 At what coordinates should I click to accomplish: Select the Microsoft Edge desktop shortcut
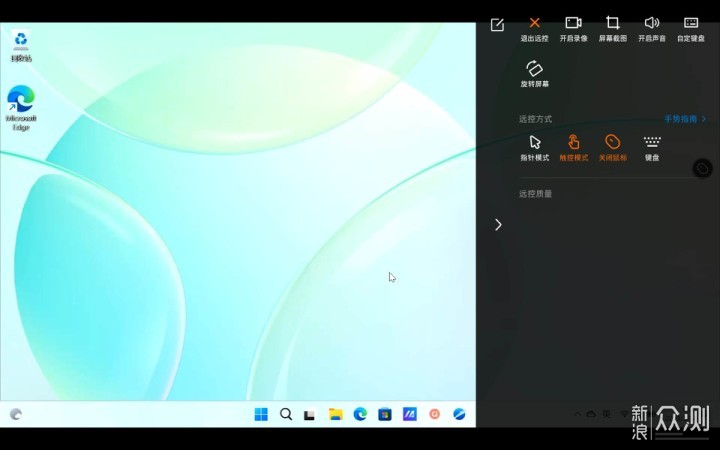pos(21,108)
